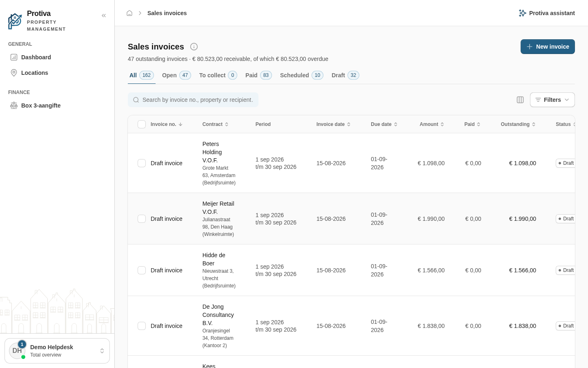
Task: Click the € 1.990,00 amount cell
Action: tap(431, 219)
